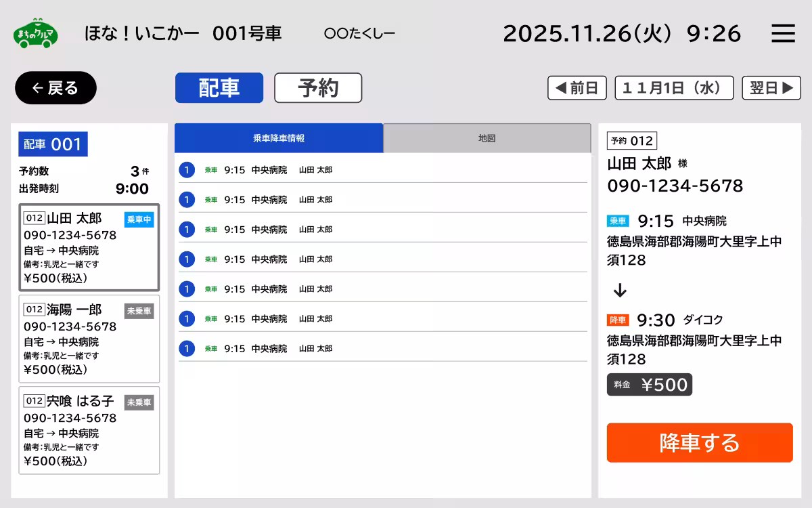Image resolution: width=812 pixels, height=508 pixels.
Task: Switch to the 予約 reservation view
Action: (x=318, y=87)
